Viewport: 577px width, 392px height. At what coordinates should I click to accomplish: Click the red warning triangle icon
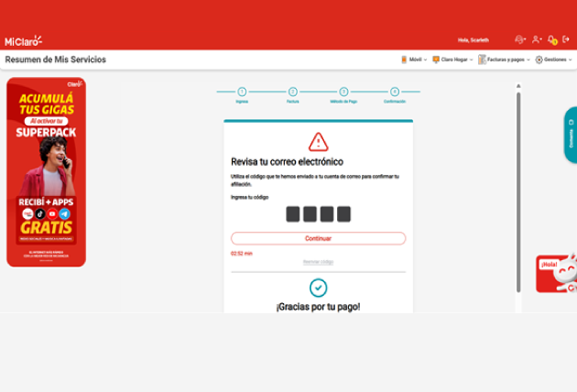click(319, 142)
